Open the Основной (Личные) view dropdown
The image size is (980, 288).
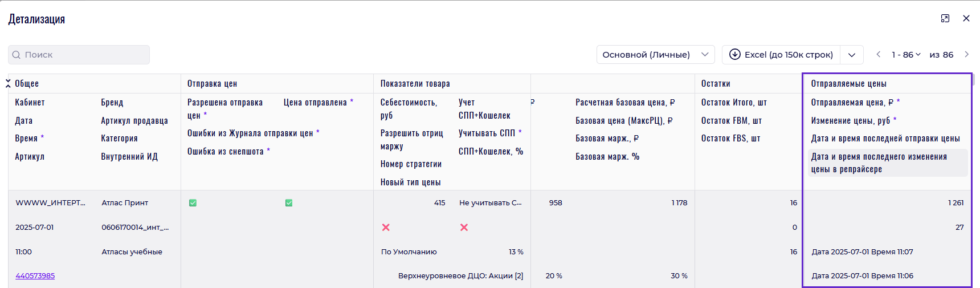click(x=655, y=55)
